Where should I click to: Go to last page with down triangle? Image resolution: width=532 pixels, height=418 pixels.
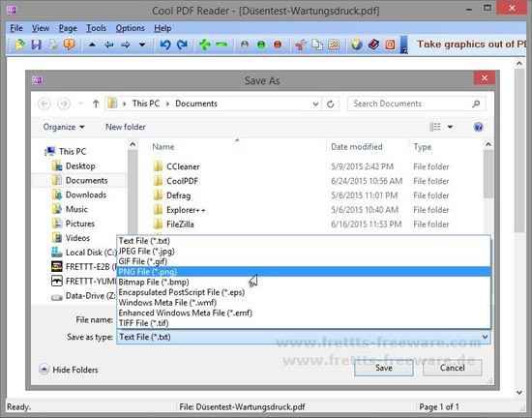(x=142, y=45)
